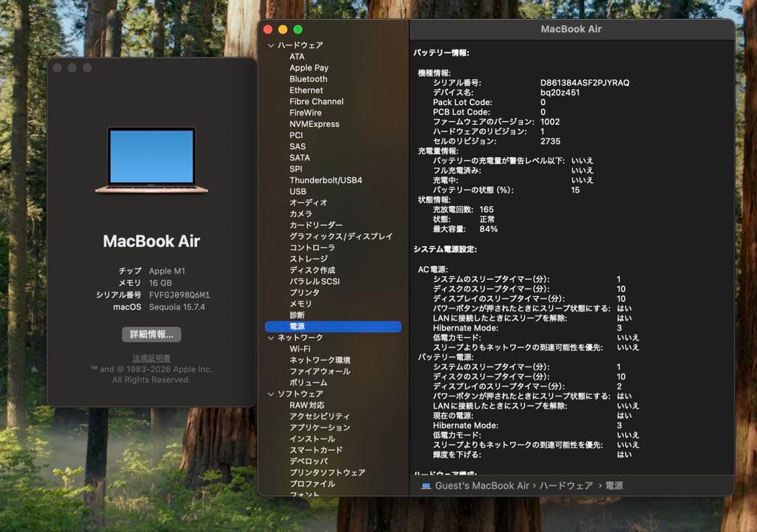Viewport: 757px width, 532px height.
Task: Select ファイアウォール in the sidebar
Action: [x=320, y=371]
